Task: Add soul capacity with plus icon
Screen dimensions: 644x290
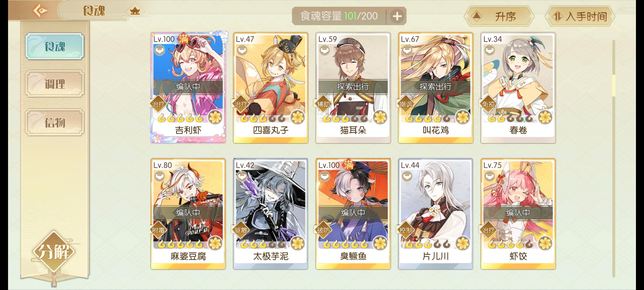Action: (x=397, y=16)
